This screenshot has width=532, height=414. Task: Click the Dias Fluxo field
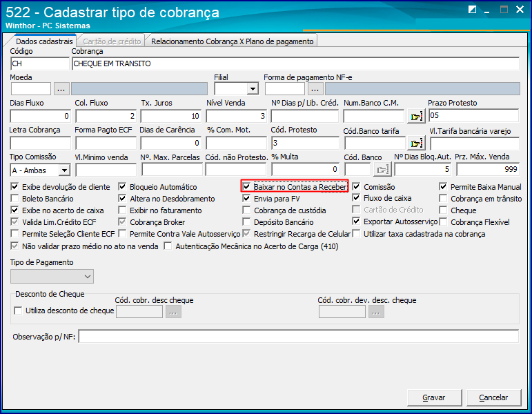pos(41,116)
